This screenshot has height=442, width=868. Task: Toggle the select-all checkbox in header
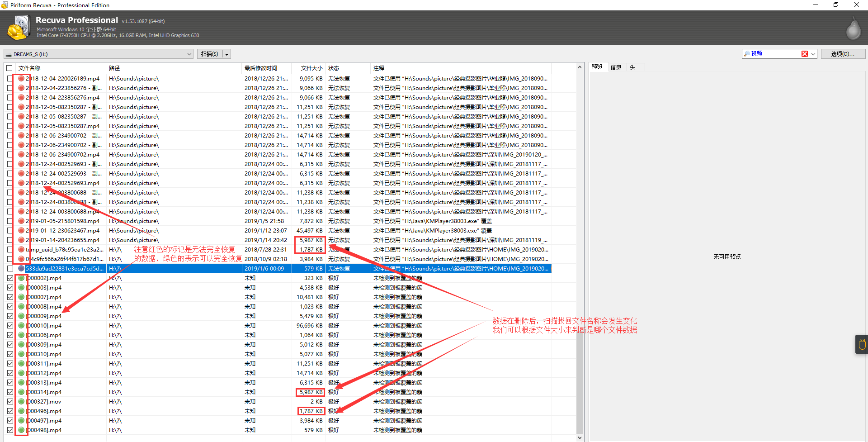[9, 68]
